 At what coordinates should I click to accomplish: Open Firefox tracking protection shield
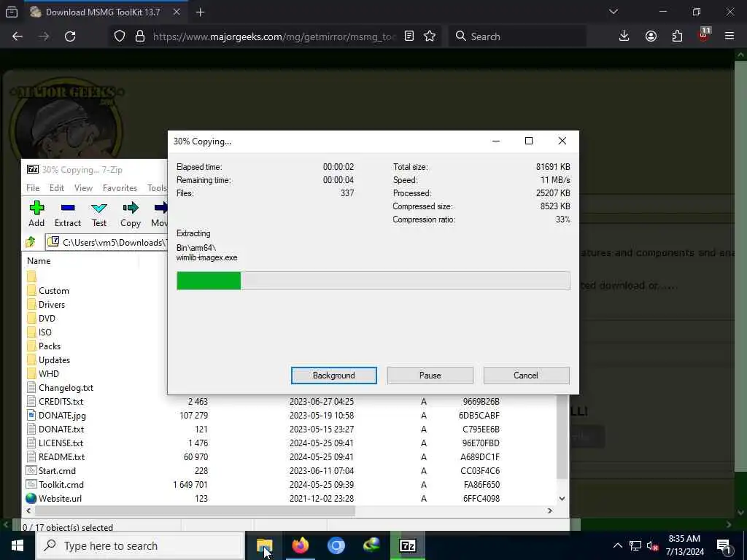120,36
